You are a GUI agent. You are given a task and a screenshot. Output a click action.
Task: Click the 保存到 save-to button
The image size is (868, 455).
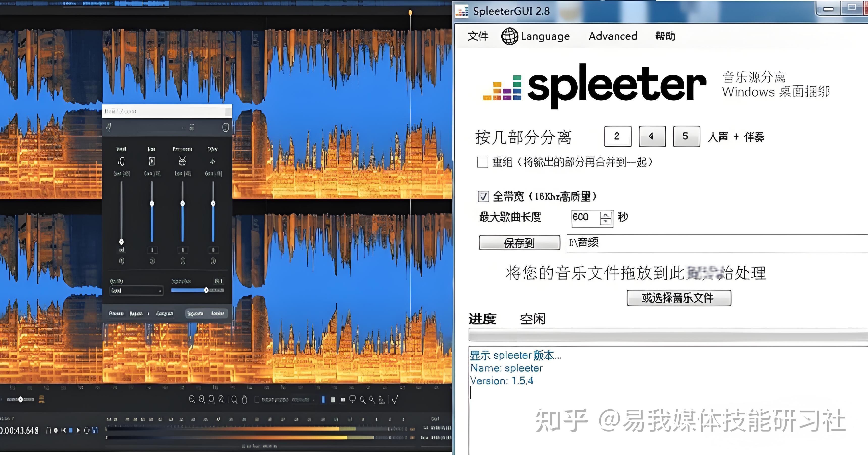(x=519, y=242)
